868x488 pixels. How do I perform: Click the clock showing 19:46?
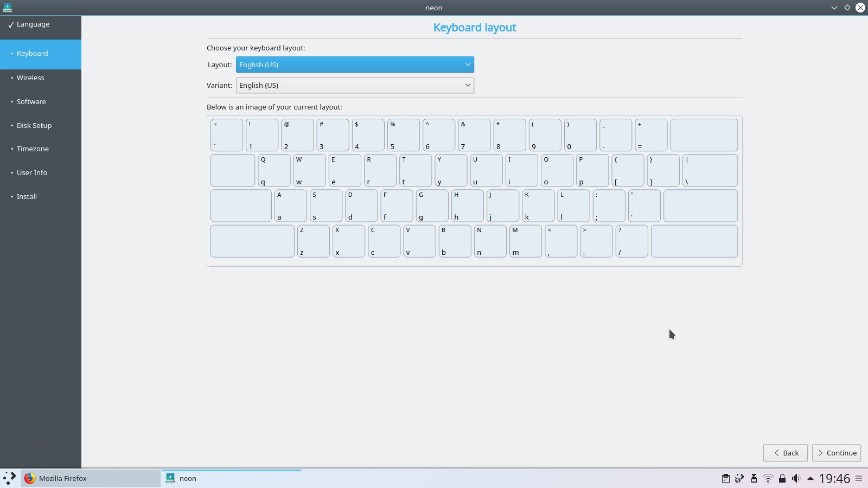[x=834, y=478]
